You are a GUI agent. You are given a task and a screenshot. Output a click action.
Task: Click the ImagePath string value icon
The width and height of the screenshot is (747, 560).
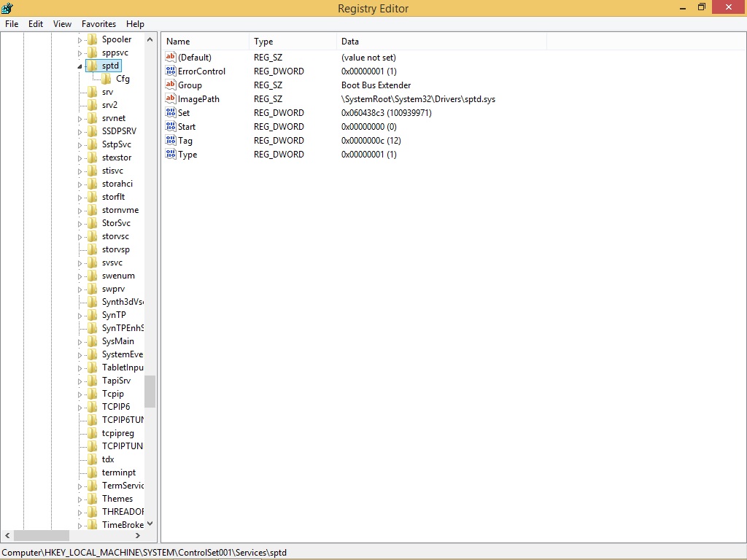(x=171, y=99)
